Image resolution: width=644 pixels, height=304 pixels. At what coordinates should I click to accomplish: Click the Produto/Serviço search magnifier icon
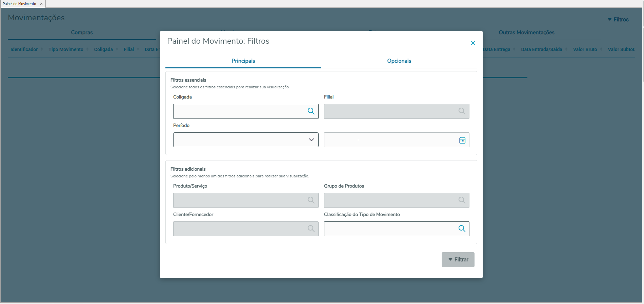(x=311, y=200)
